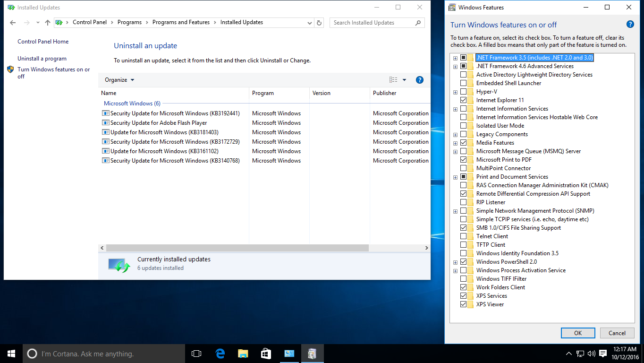Click the network icon in system tray
This screenshot has width=644, height=363.
click(580, 354)
